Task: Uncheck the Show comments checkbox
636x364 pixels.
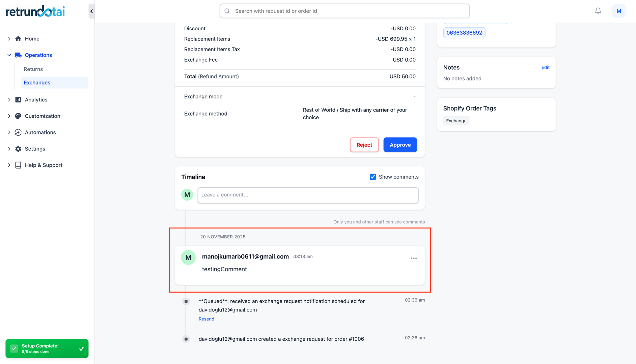Action: [373, 177]
